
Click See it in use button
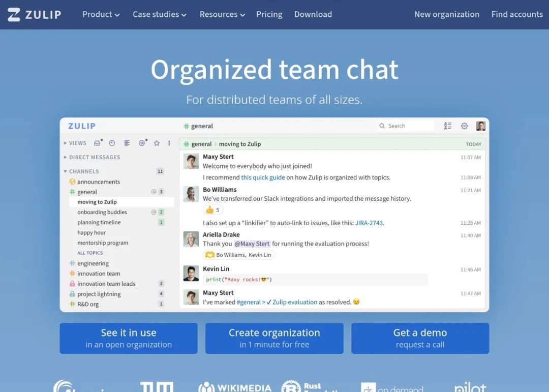129,338
